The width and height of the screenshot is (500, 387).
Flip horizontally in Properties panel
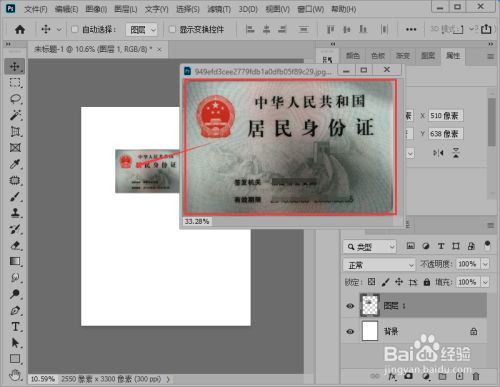point(438,153)
